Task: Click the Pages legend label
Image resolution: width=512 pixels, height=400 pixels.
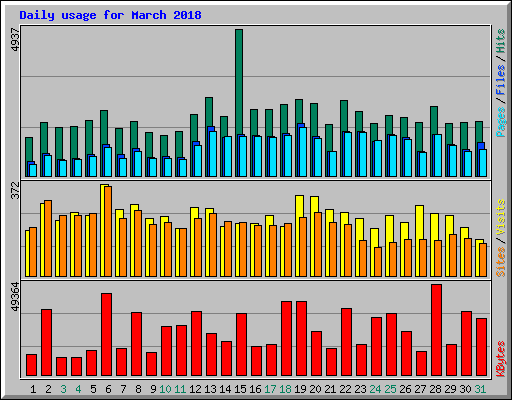Action: [x=501, y=122]
